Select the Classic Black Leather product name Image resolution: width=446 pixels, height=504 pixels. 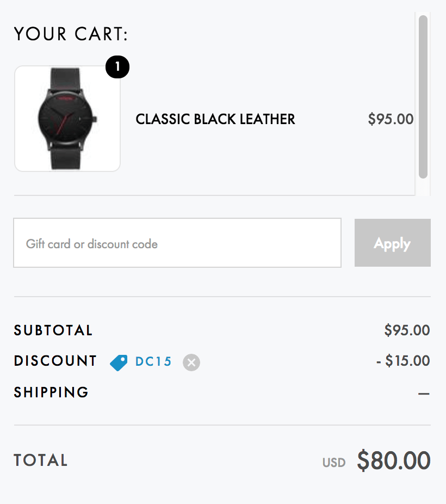(x=215, y=119)
